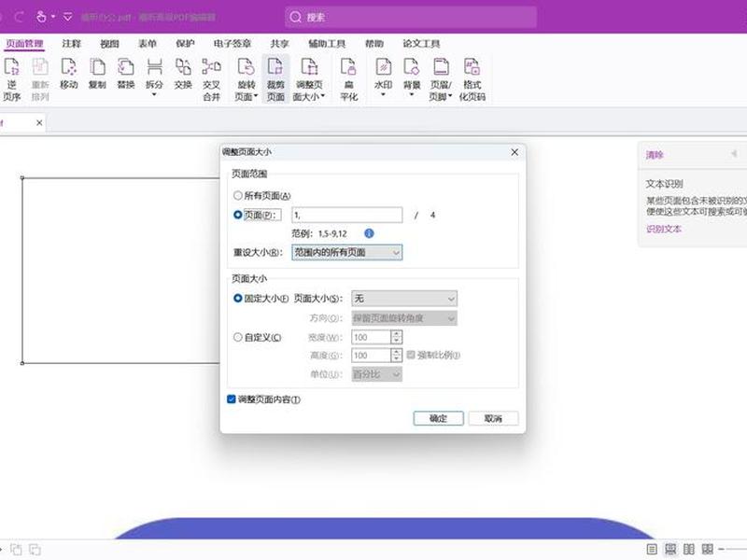Open the 论文工具 thesis tools tab
Screen dimensions: 747x560
[422, 44]
